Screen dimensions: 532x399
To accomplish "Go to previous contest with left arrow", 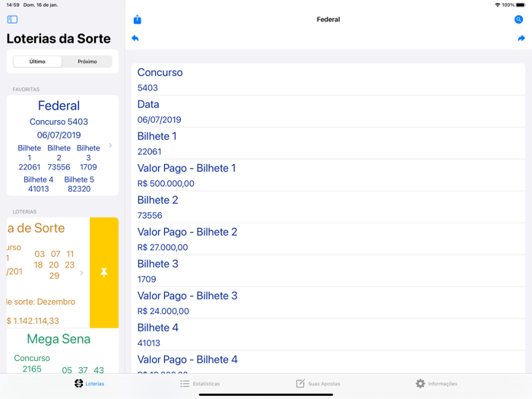I will tap(135, 38).
